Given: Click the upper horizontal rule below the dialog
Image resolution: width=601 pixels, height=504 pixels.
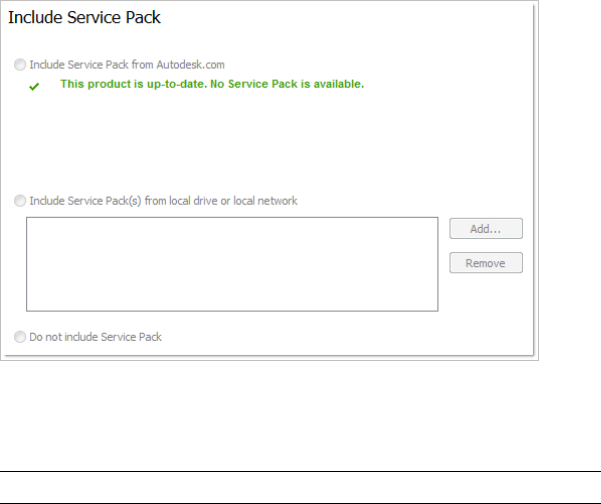Looking at the screenshot, I should point(300,471).
